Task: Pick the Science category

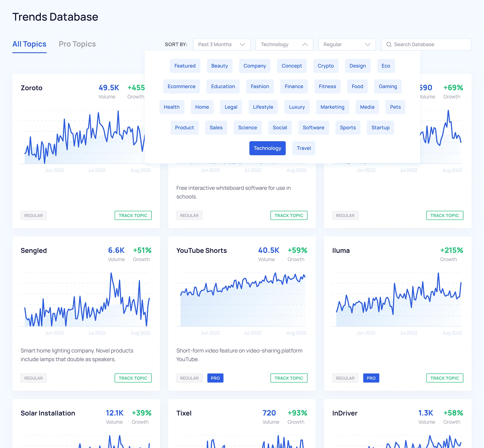Action: tap(248, 128)
